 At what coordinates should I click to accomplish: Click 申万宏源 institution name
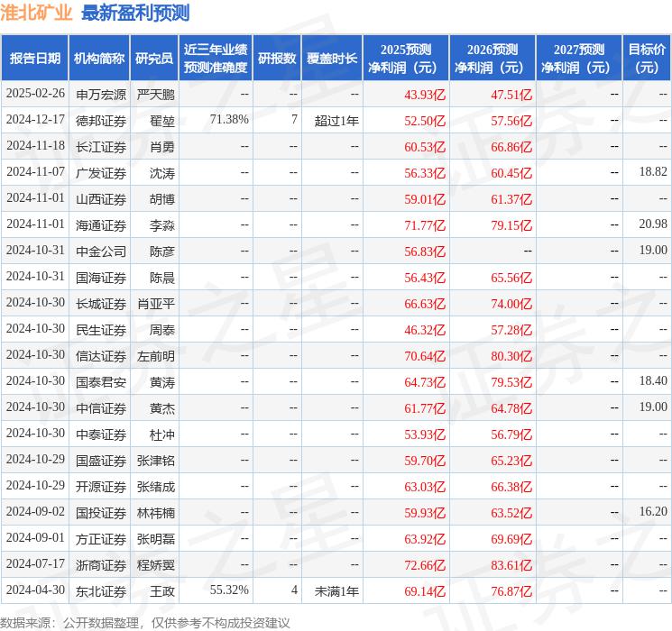[101, 95]
